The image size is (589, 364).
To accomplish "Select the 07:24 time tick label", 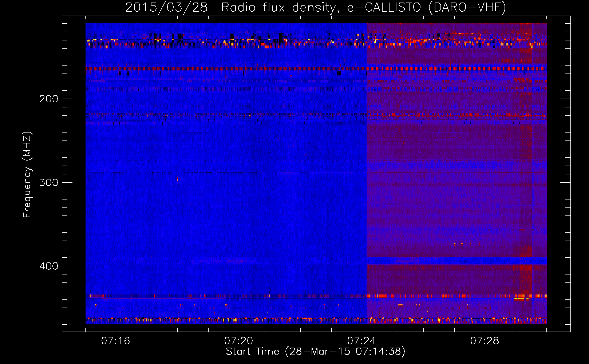I will coord(362,341).
